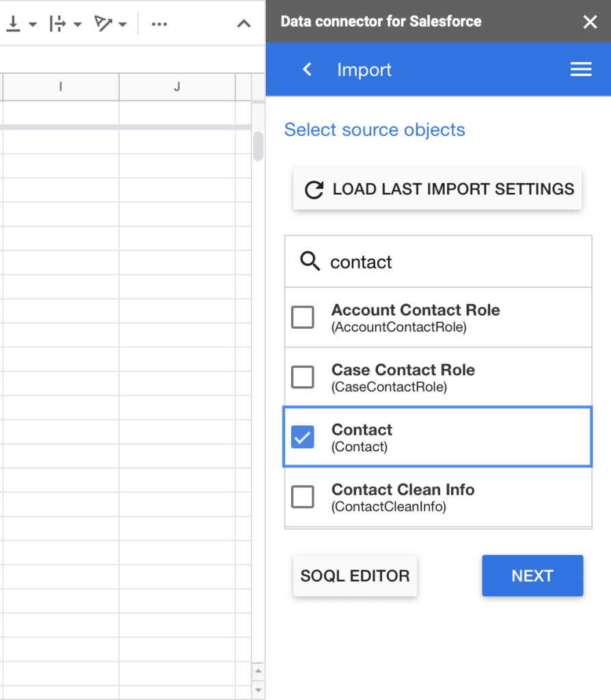The width and height of the screenshot is (611, 700).
Task: Enable the Contact Clean Info checkbox
Action: coord(303,497)
